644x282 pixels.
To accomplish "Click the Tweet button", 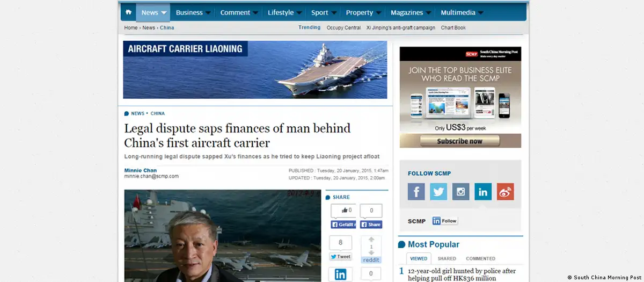I will [340, 257].
